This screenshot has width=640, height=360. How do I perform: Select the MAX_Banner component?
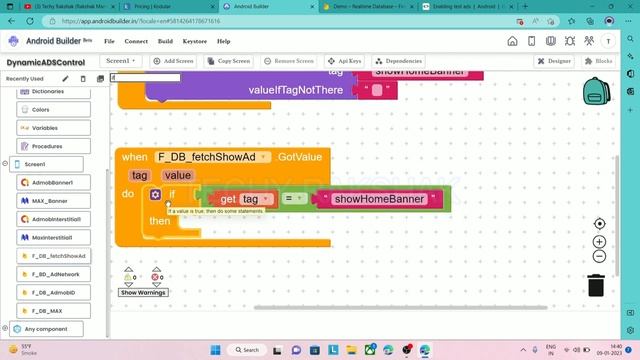[x=53, y=201]
